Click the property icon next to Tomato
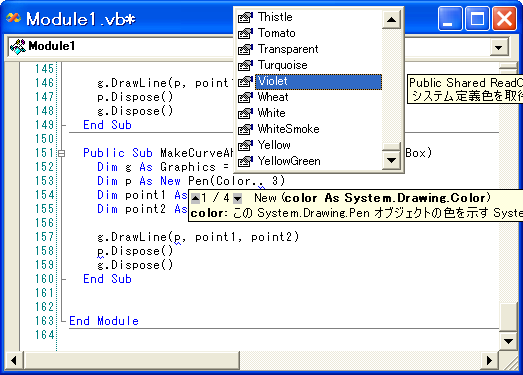The height and width of the screenshot is (375, 523). coord(245,33)
